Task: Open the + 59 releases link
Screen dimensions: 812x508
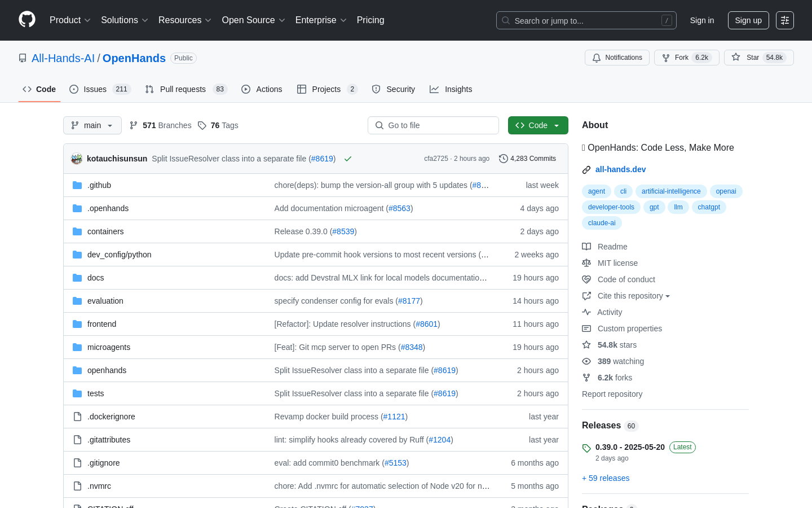Action: [x=606, y=478]
